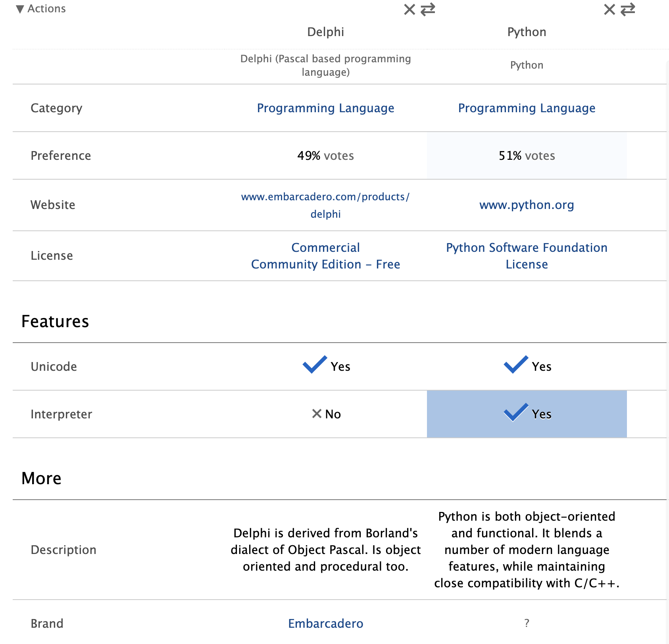669x644 pixels.
Task: Click the Delphi column header
Action: (325, 32)
